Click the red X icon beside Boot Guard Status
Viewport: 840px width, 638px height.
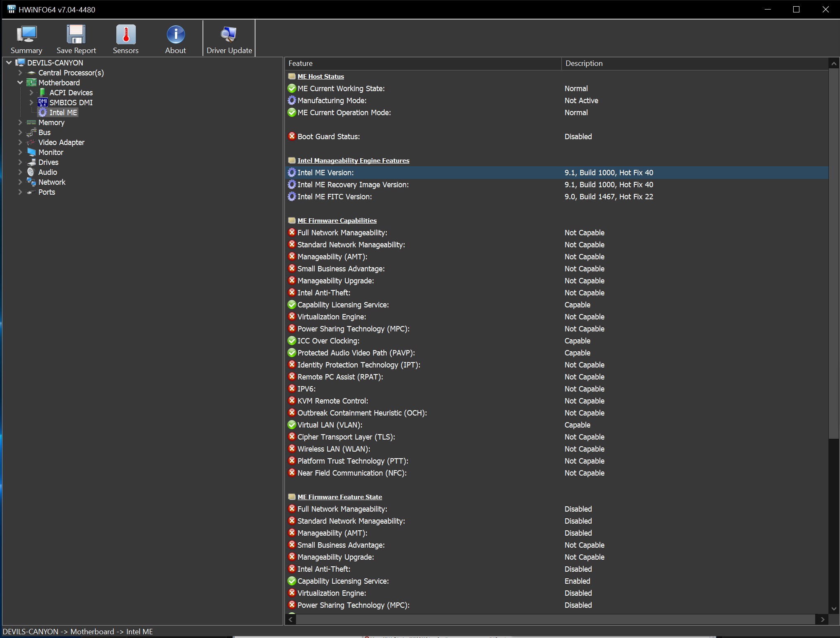point(292,136)
